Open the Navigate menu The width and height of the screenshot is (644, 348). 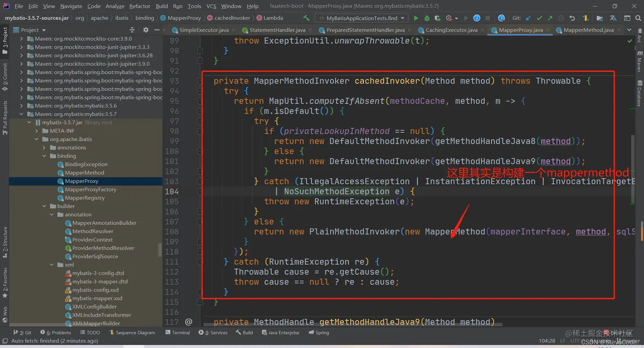point(71,6)
